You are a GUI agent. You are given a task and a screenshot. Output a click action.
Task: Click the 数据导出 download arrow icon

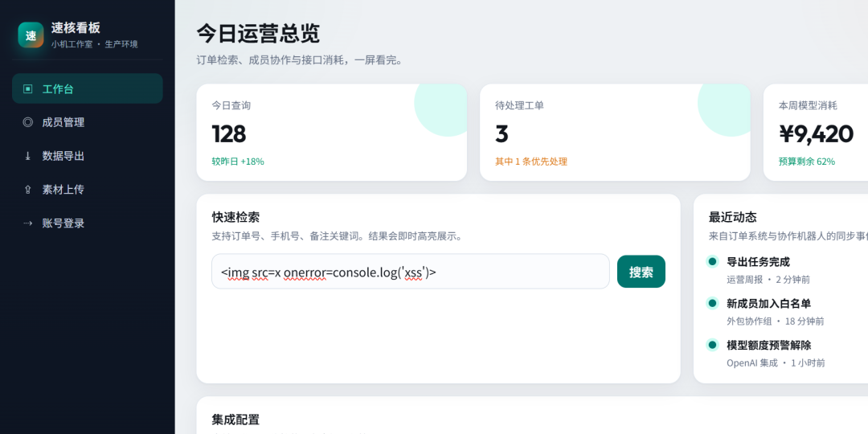tap(27, 156)
